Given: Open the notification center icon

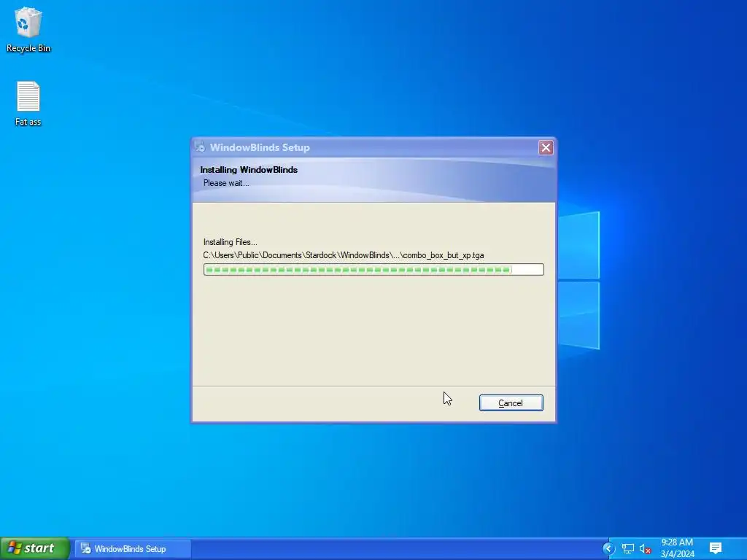Looking at the screenshot, I should click(715, 548).
